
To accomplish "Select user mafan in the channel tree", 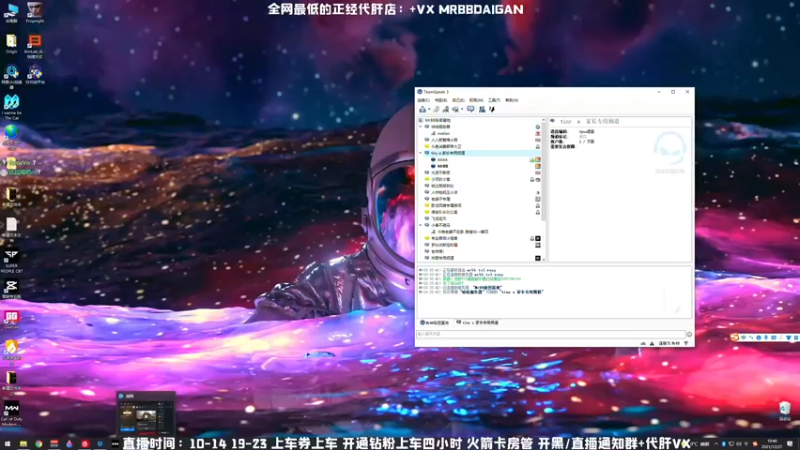I will [x=443, y=133].
